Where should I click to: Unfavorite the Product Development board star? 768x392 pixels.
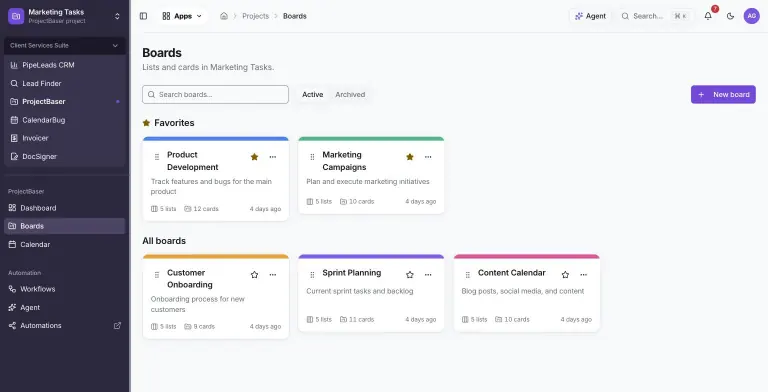pos(254,157)
